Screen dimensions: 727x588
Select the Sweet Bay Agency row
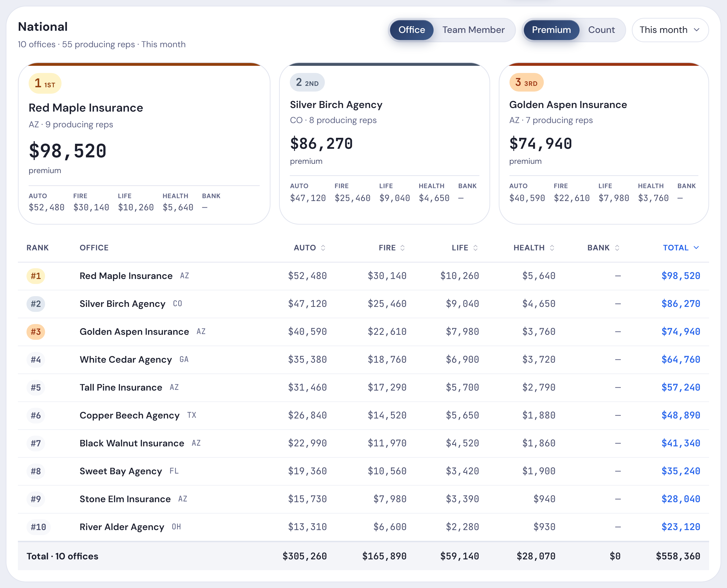click(363, 471)
